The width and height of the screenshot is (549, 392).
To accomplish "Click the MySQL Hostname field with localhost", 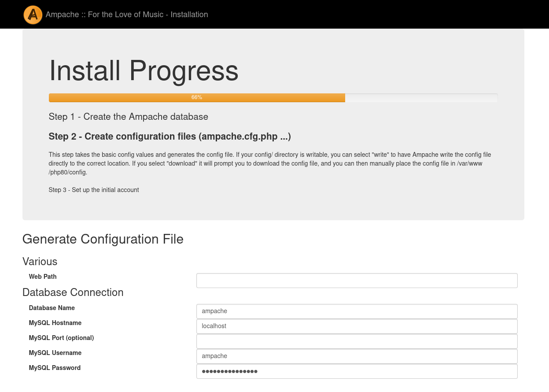I will tap(357, 326).
